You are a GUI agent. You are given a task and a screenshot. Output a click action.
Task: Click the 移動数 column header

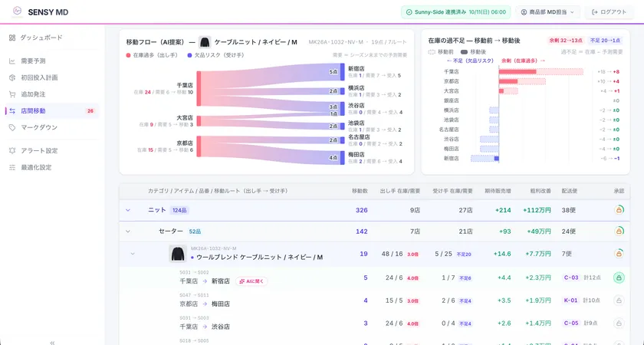(x=360, y=191)
